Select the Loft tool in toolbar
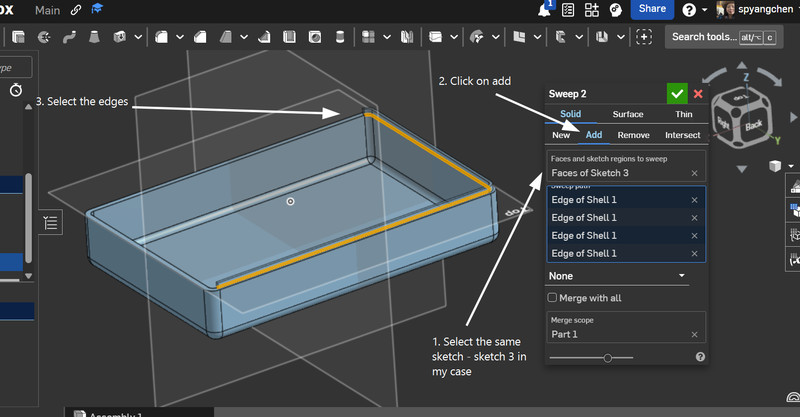Screen dimensions: 800x417 point(94,37)
